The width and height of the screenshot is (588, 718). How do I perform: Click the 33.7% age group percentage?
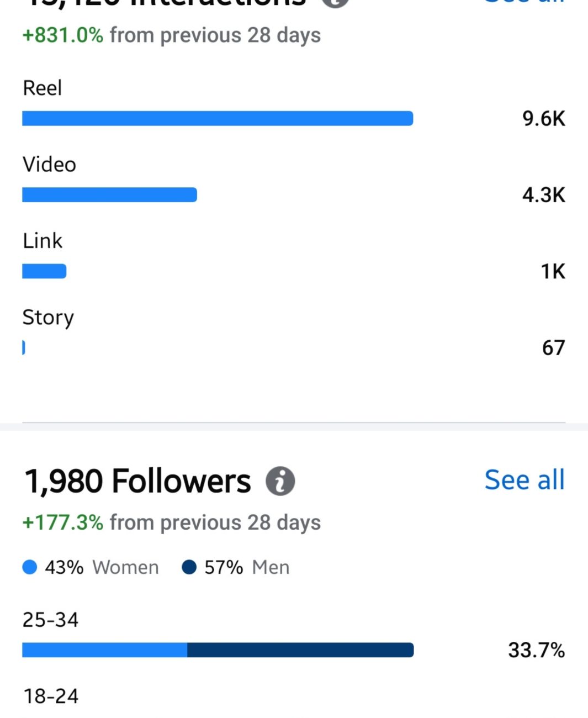point(536,650)
